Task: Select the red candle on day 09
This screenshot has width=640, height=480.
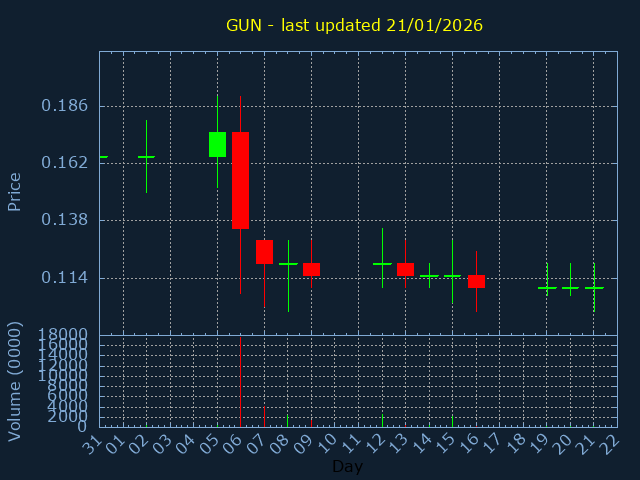Action: pos(311,269)
